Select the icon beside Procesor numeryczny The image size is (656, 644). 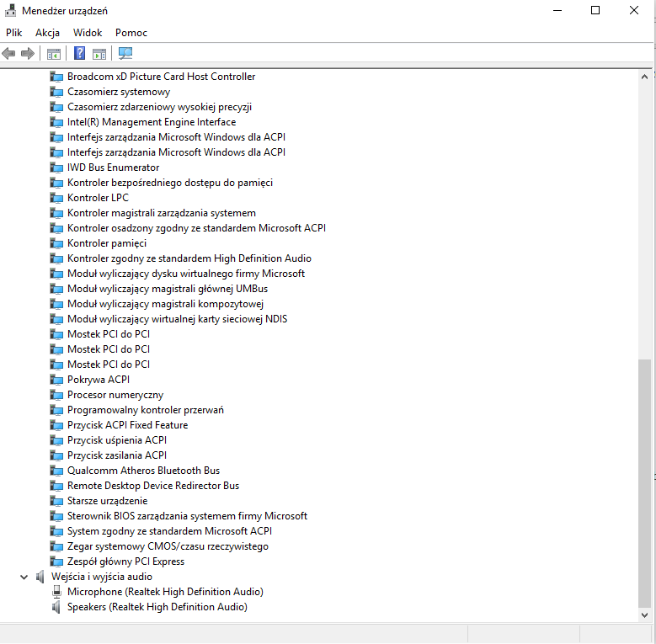[x=56, y=395]
